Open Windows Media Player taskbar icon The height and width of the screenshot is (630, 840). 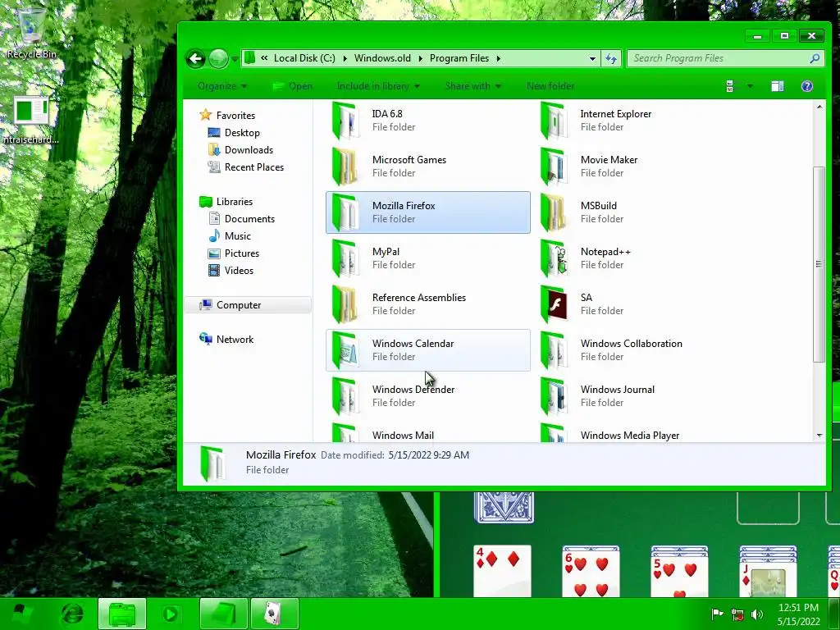[x=171, y=614]
